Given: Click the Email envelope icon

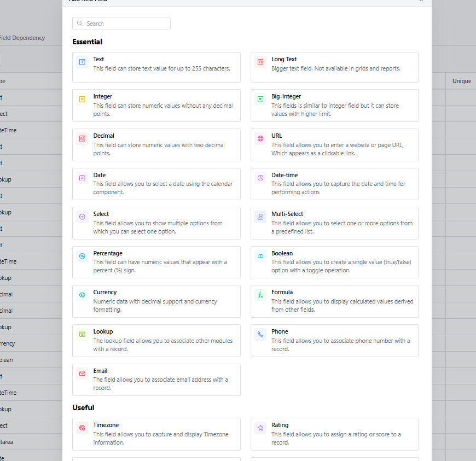Looking at the screenshot, I should coord(82,374).
